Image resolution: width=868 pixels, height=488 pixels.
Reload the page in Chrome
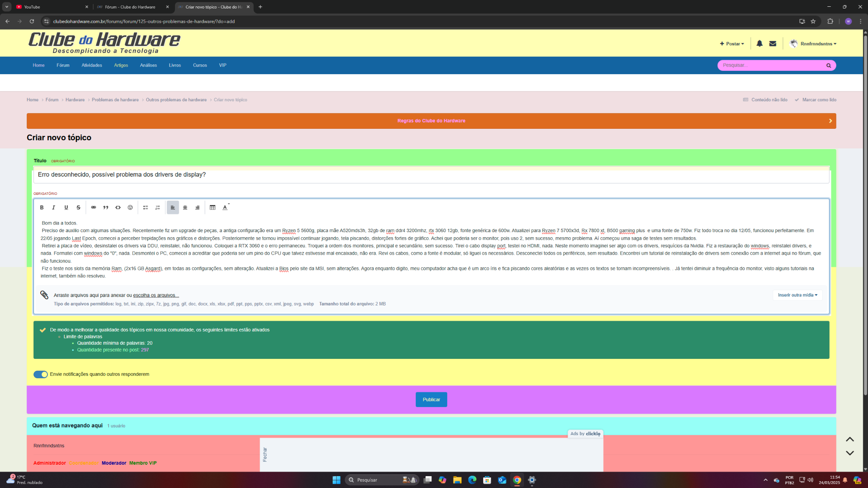(31, 21)
